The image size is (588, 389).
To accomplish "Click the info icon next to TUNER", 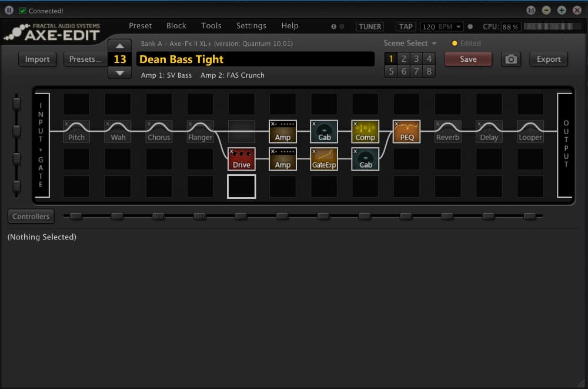I will point(334,26).
